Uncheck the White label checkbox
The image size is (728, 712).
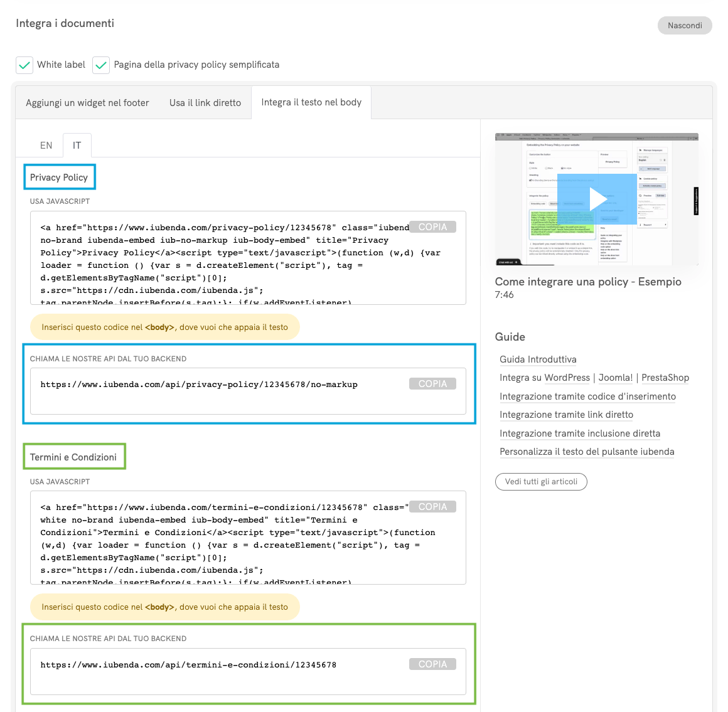pos(24,65)
